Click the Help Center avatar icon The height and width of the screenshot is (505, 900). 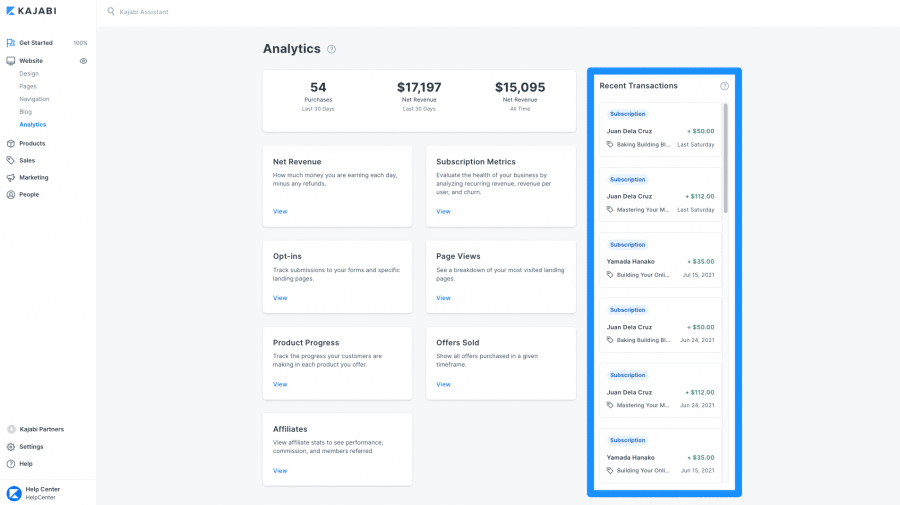click(14, 493)
